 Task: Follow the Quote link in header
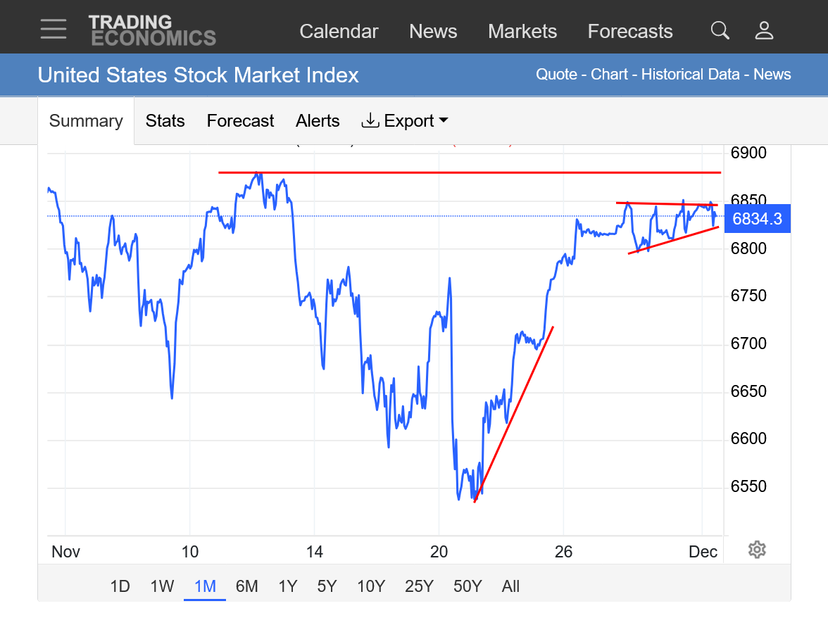[x=556, y=75]
